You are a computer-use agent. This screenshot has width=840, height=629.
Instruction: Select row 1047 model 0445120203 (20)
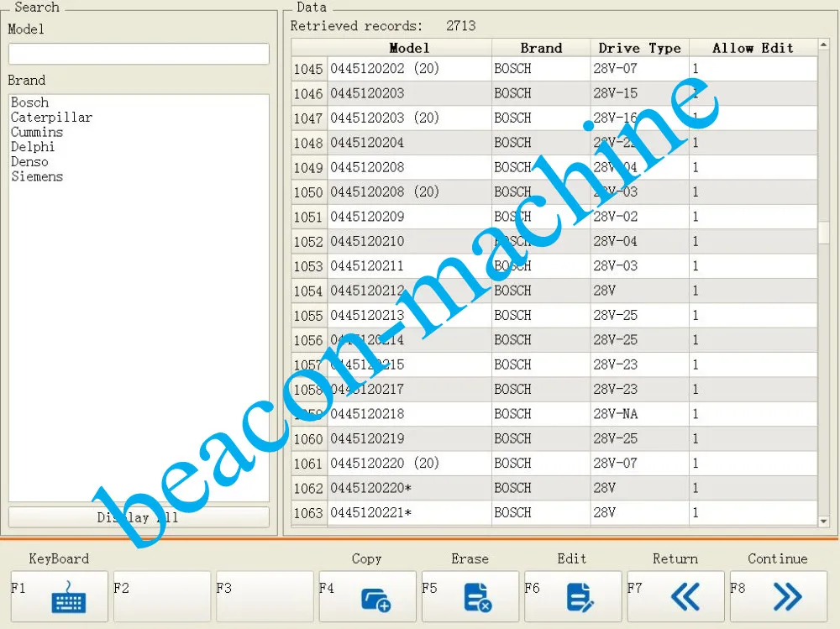tap(554, 118)
